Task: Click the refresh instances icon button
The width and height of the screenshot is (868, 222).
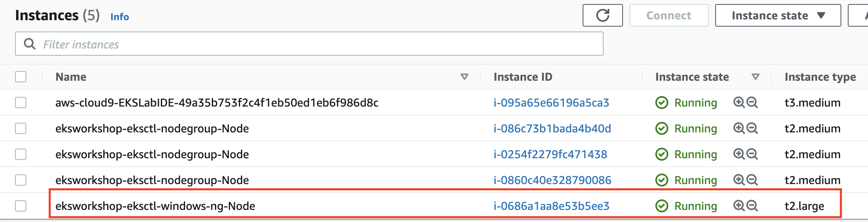Action: (x=602, y=15)
